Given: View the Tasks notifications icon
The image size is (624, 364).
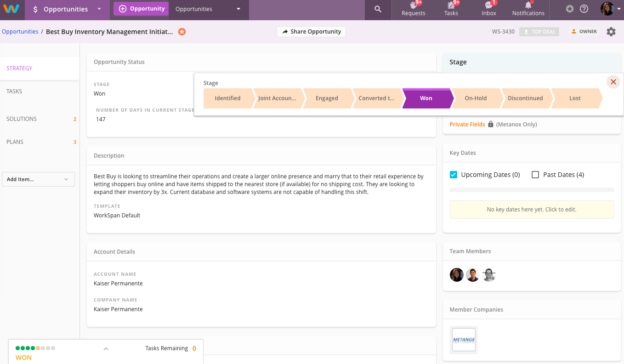Looking at the screenshot, I should pyautogui.click(x=451, y=10).
